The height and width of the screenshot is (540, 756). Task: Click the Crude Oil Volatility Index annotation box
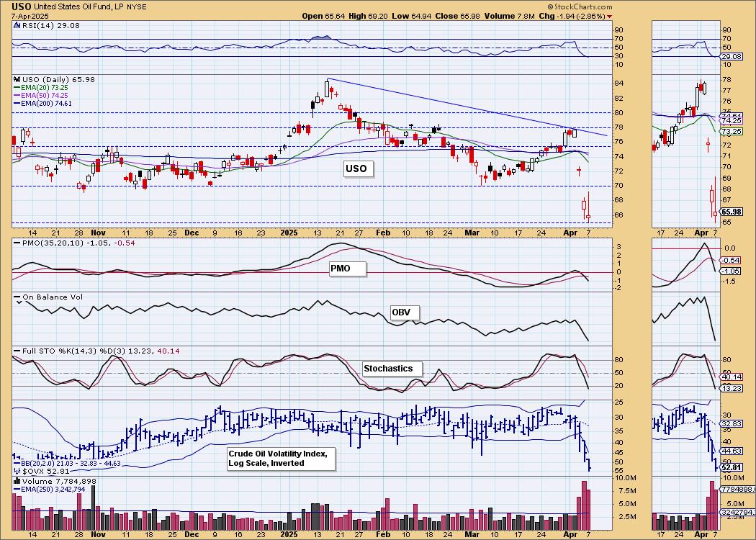(281, 459)
